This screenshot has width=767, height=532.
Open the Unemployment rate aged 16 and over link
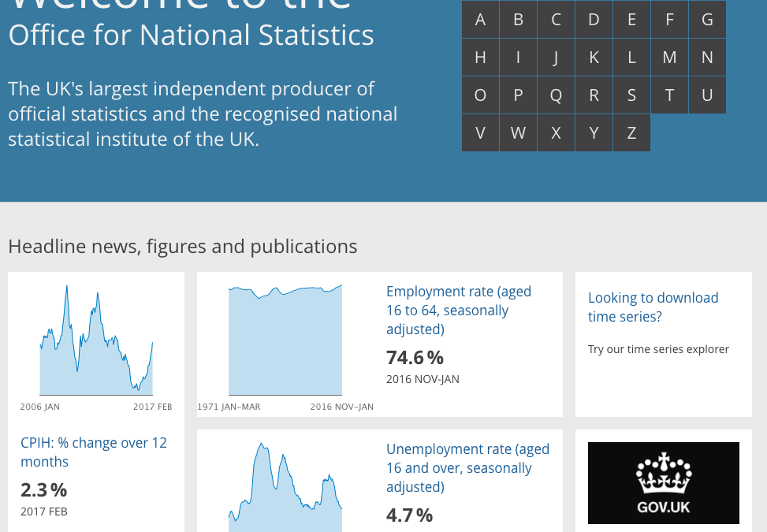coord(467,467)
